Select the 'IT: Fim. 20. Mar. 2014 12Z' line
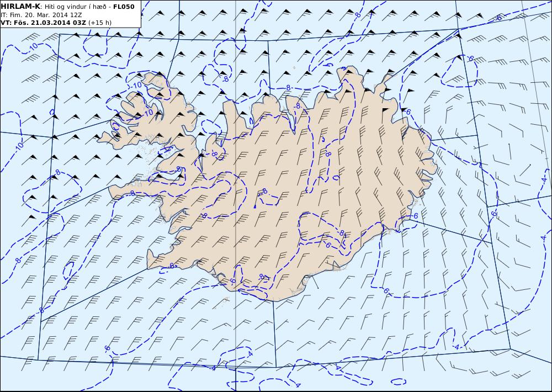 click(x=41, y=15)
